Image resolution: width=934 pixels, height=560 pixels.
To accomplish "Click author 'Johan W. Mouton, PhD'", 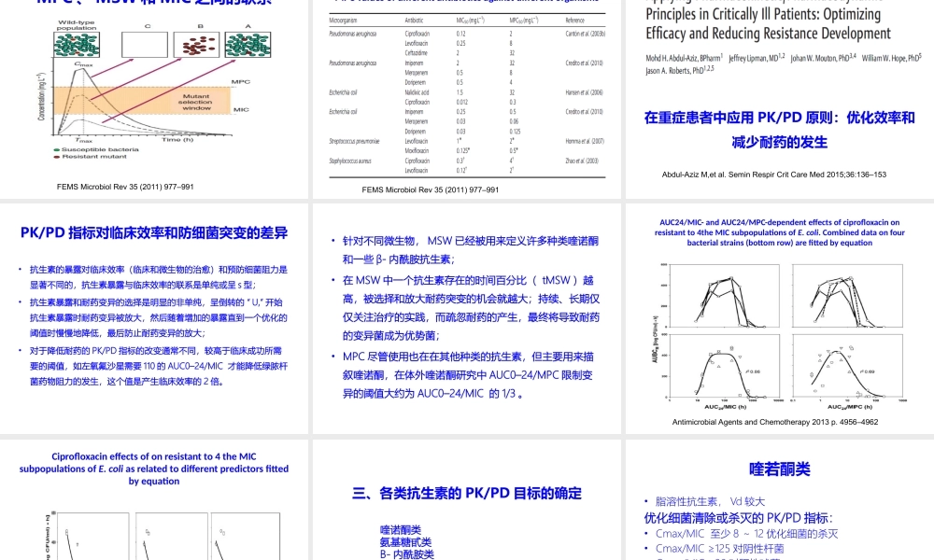I will [823, 58].
